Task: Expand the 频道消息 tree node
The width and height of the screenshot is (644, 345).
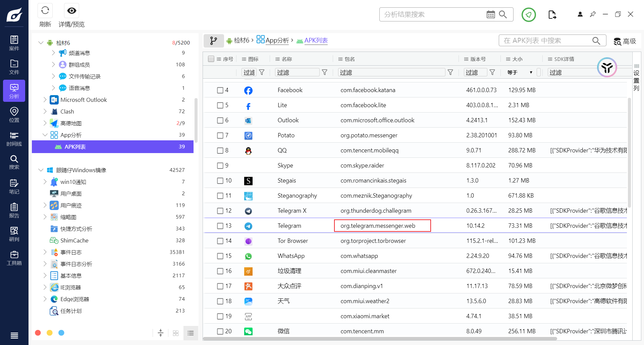Action: pos(53,53)
